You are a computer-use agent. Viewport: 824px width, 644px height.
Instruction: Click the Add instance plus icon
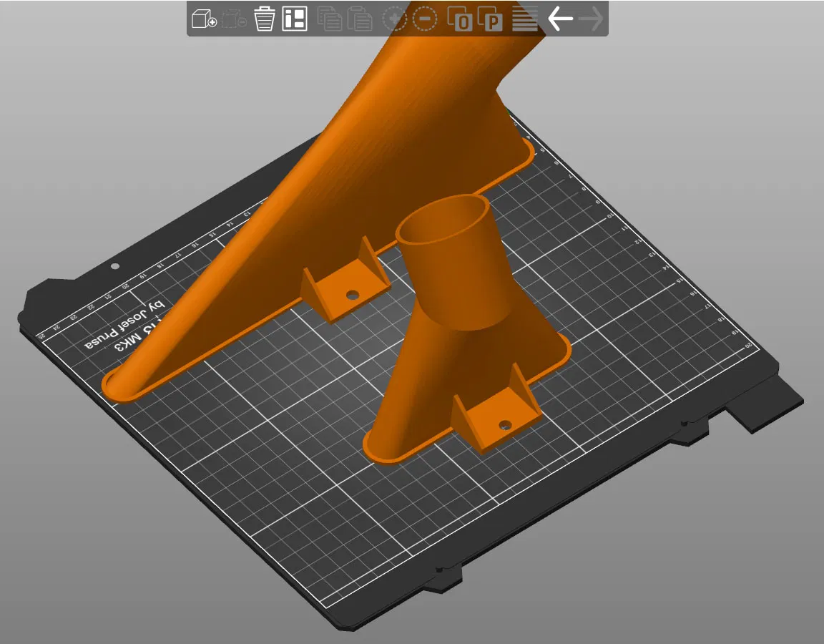394,19
